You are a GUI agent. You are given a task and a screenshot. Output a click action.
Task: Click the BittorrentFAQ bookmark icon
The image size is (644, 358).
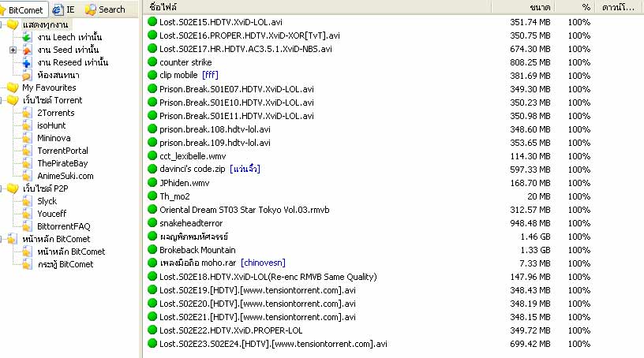pyautogui.click(x=27, y=226)
